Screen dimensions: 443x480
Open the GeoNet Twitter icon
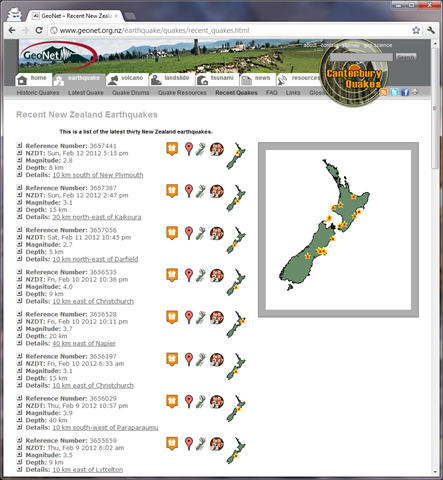[x=394, y=92]
